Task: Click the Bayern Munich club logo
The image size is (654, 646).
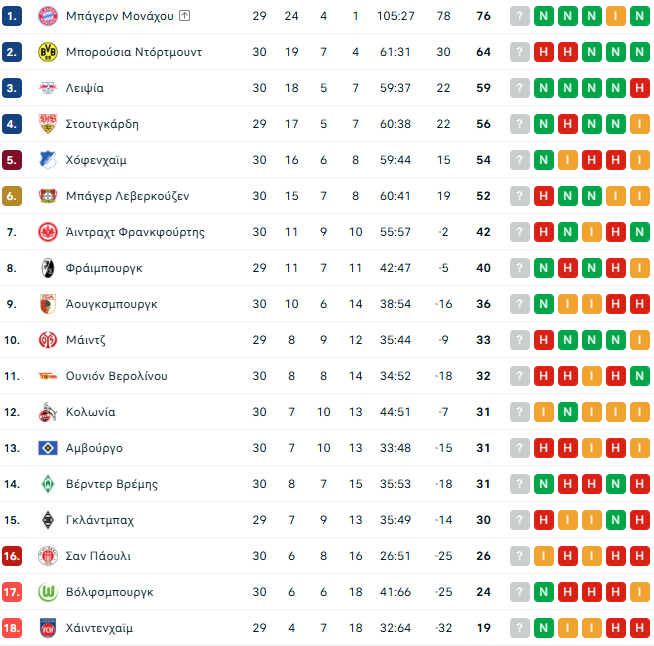Action: coord(47,16)
